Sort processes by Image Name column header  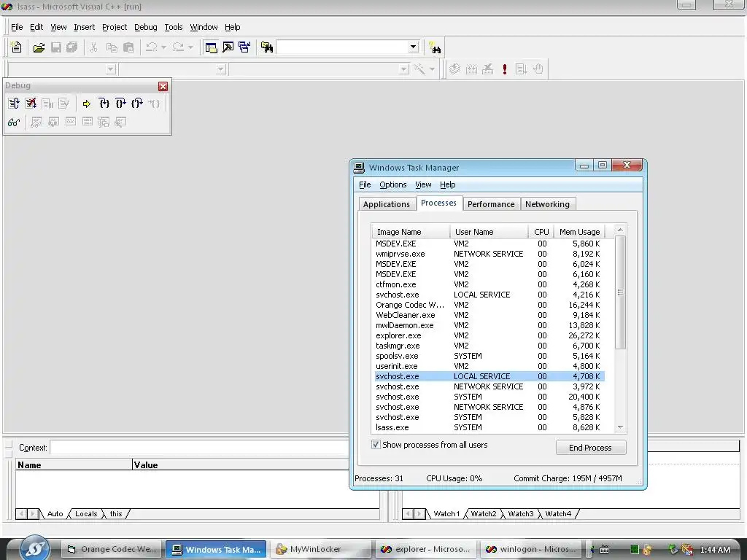pyautogui.click(x=411, y=232)
